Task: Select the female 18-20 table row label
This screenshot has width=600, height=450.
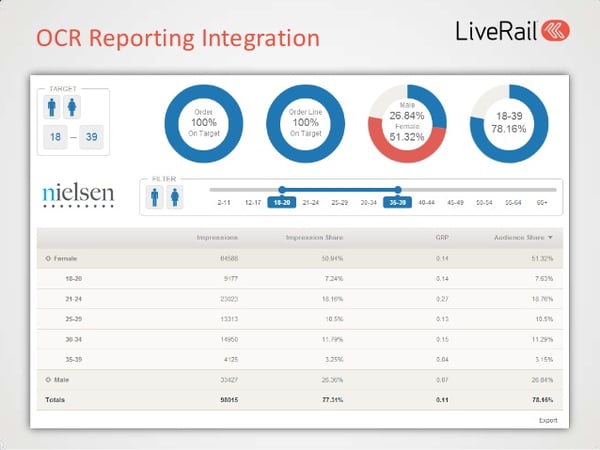Action: pyautogui.click(x=73, y=279)
